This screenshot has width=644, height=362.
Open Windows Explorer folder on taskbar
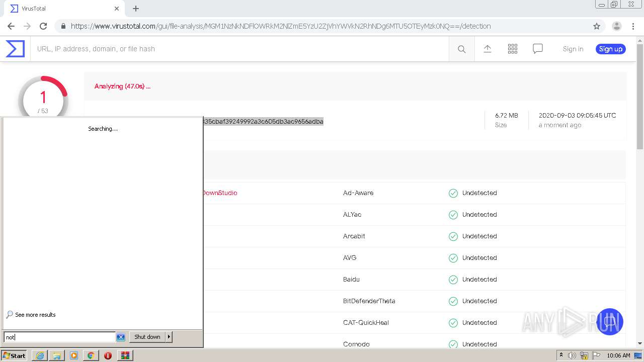coord(57,355)
